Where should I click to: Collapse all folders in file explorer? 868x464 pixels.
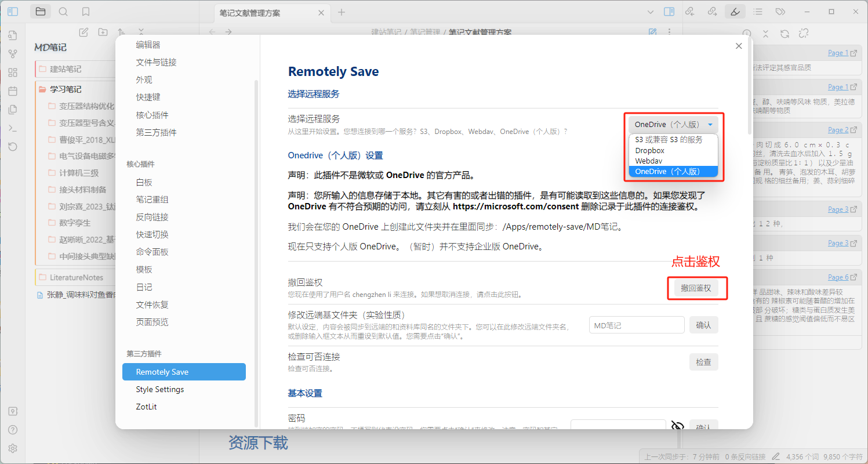click(140, 32)
